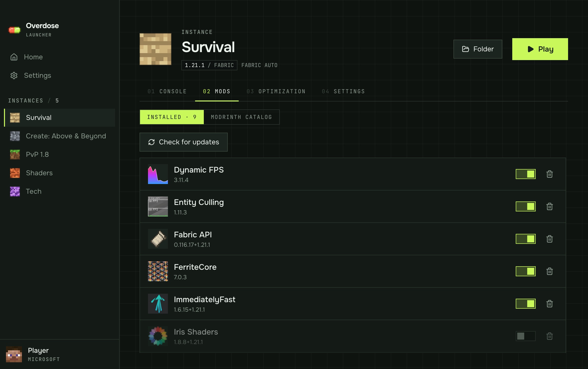
Task: Delete the FerriteCore mod
Action: (550, 271)
